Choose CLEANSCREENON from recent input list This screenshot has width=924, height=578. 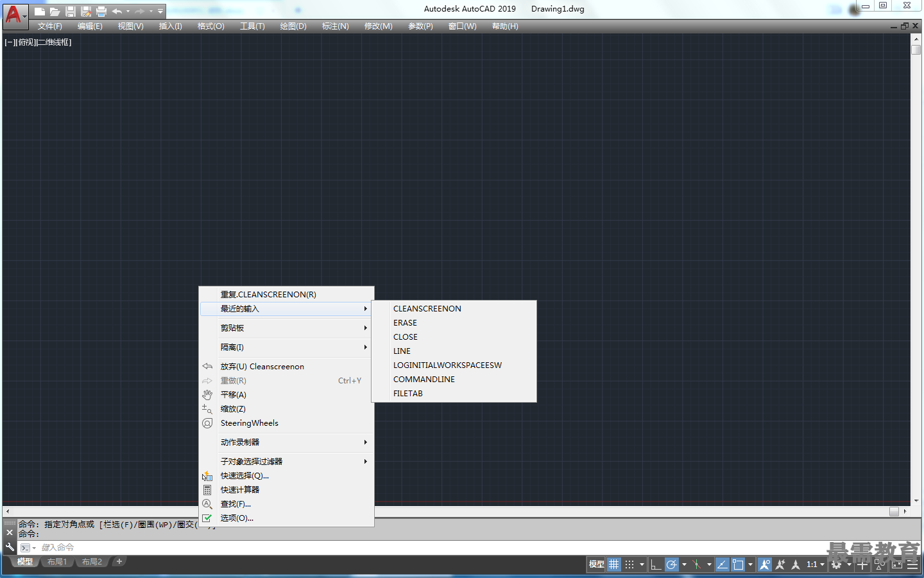click(454, 309)
